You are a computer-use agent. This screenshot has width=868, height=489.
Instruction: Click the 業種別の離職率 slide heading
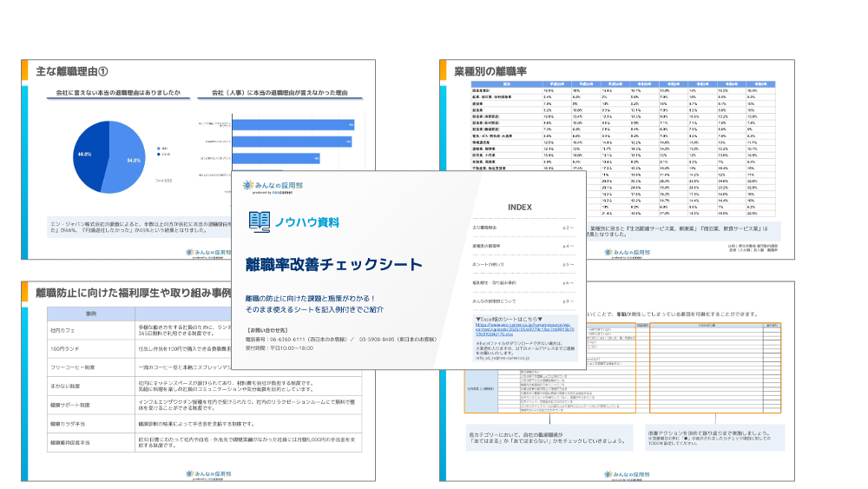pyautogui.click(x=490, y=71)
